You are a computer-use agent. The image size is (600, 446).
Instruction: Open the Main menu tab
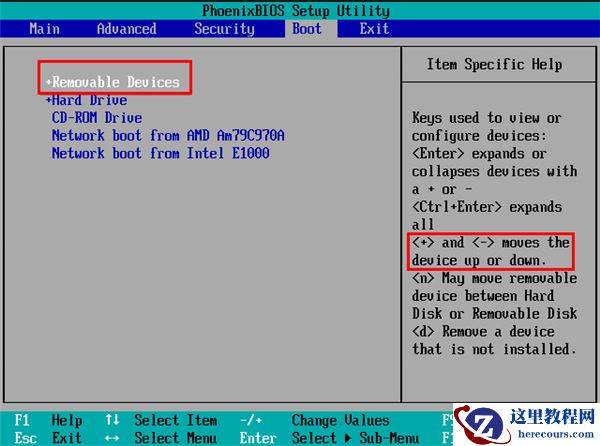[44, 29]
